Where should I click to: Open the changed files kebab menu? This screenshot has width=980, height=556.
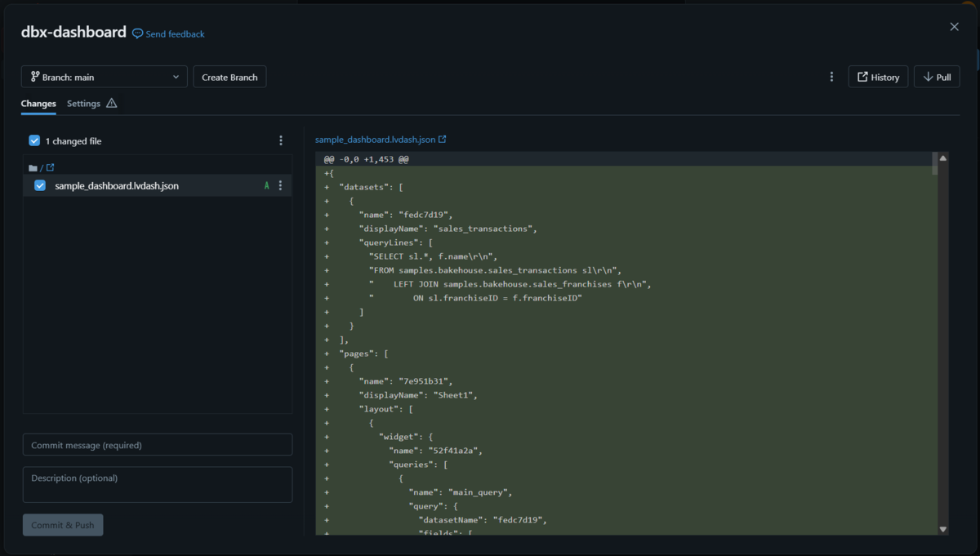(x=281, y=140)
